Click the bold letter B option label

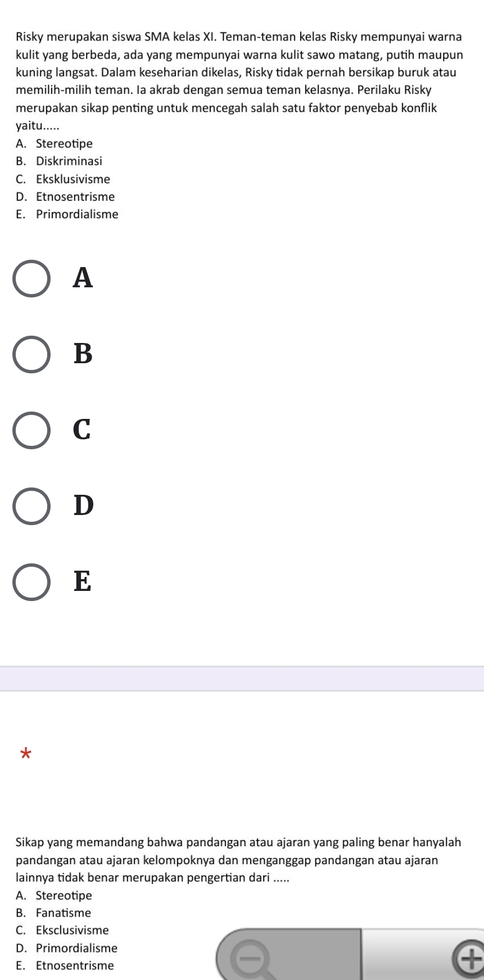click(x=83, y=354)
